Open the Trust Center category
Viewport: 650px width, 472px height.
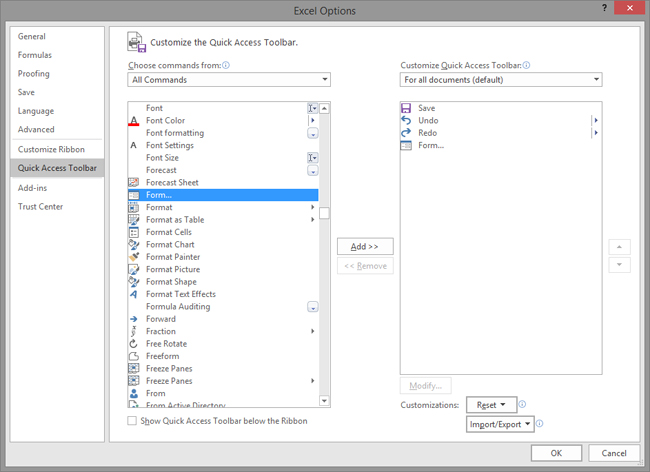(40, 206)
